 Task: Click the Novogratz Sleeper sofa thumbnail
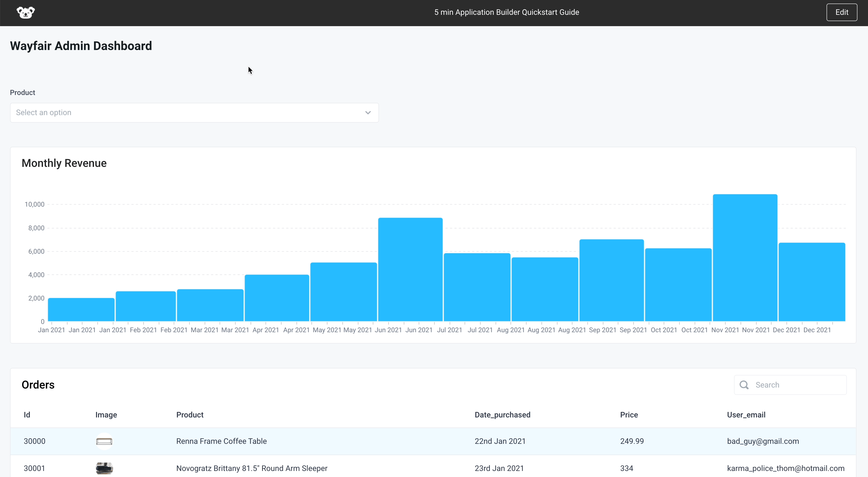104,468
